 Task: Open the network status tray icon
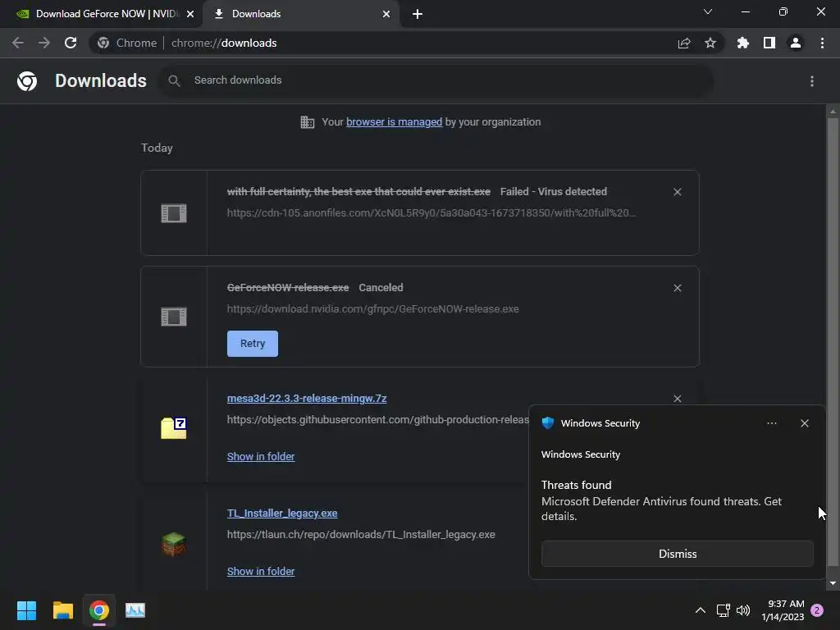724,610
